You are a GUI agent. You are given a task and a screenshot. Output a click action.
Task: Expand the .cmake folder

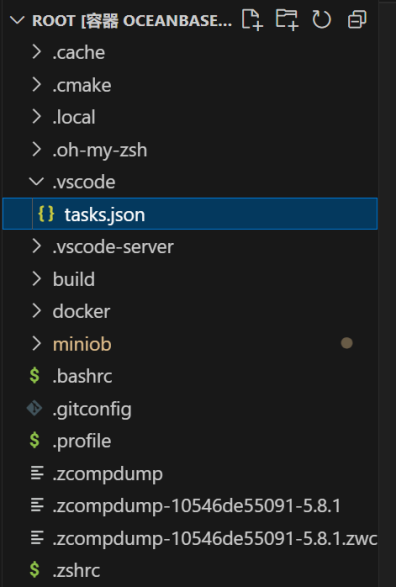click(190, 85)
